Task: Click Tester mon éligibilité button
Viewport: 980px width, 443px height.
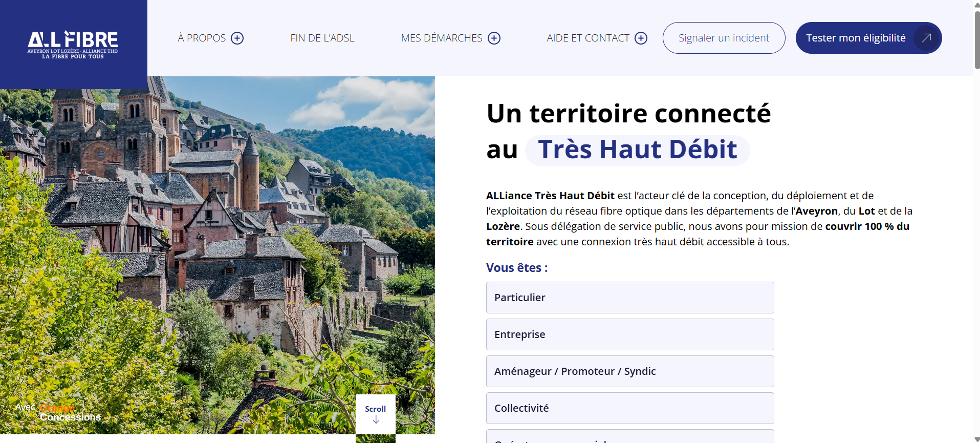Action: pos(869,38)
